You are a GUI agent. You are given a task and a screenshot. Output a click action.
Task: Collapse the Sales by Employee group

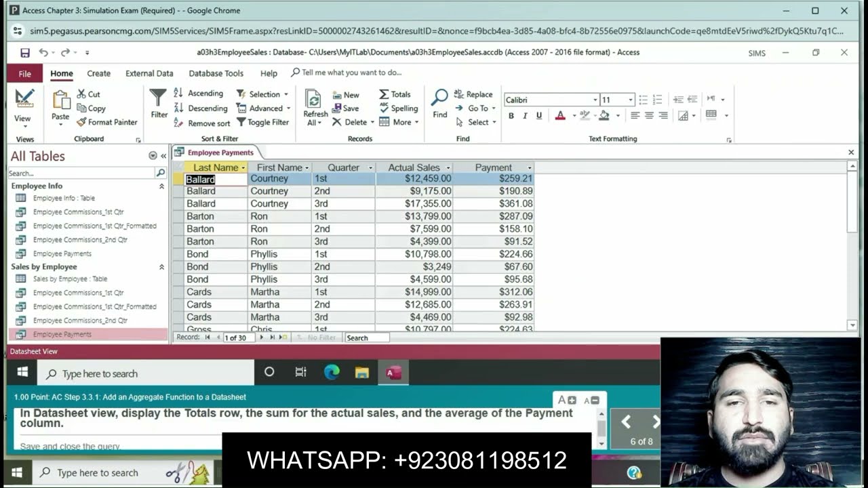[161, 267]
